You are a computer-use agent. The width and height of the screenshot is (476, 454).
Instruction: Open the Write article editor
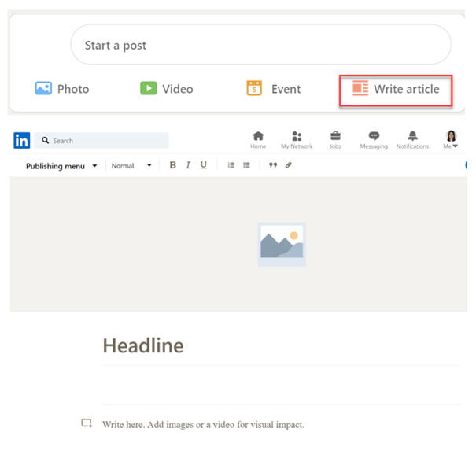click(396, 90)
